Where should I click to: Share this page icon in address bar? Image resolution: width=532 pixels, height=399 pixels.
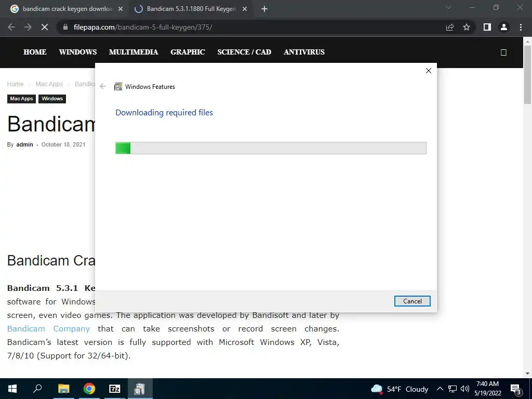(450, 27)
